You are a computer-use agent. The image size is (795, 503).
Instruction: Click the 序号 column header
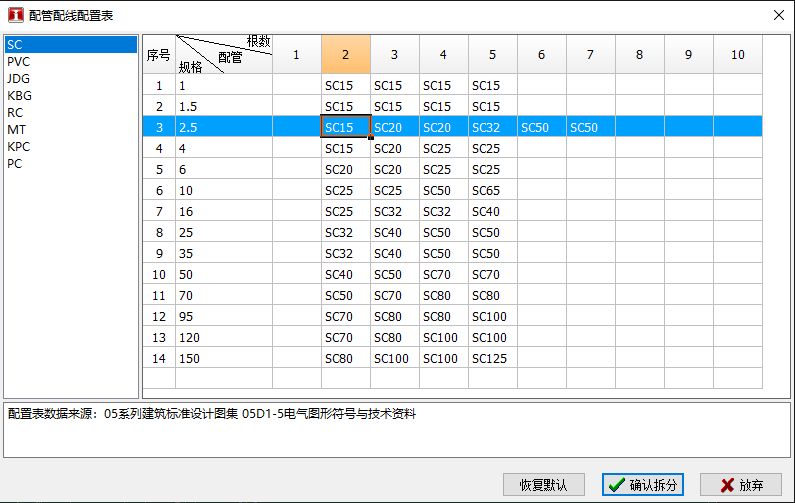coord(159,55)
